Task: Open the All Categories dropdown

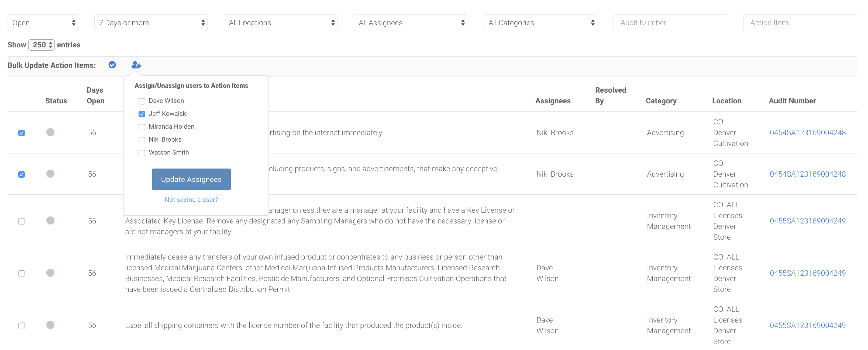Action: click(540, 23)
